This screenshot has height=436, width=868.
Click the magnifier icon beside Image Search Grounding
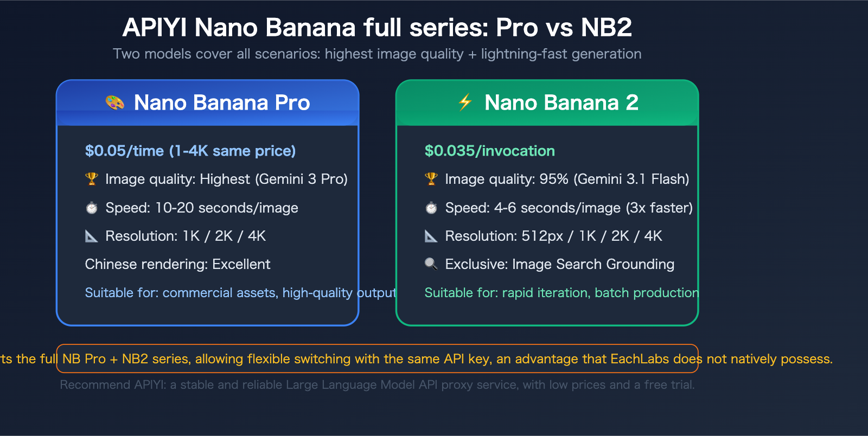tap(431, 264)
